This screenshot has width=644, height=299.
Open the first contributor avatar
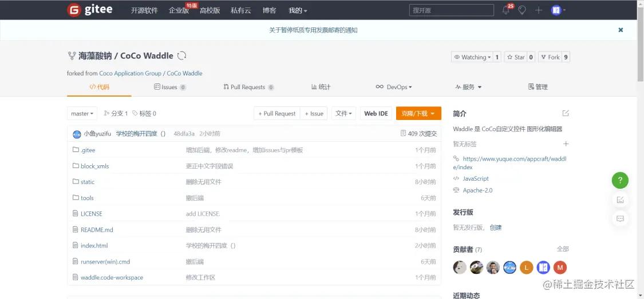click(x=460, y=268)
